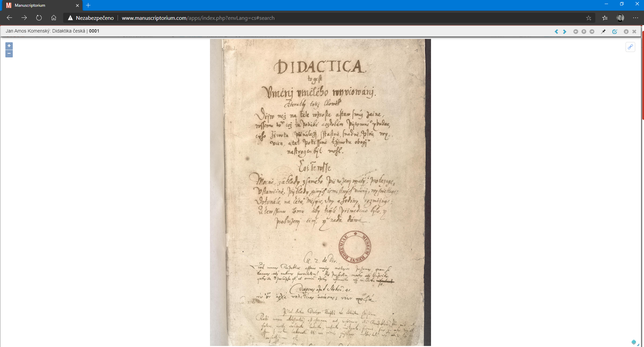Click the gray left arrow circle button
Viewport: 644px width, 347px height.
coord(575,32)
